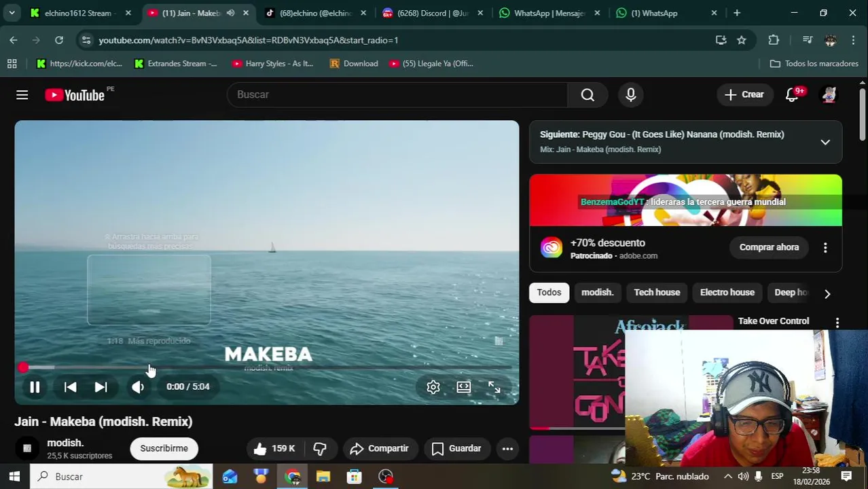Share the video via Compartir
Viewport: 868px width, 489px height.
click(x=379, y=448)
